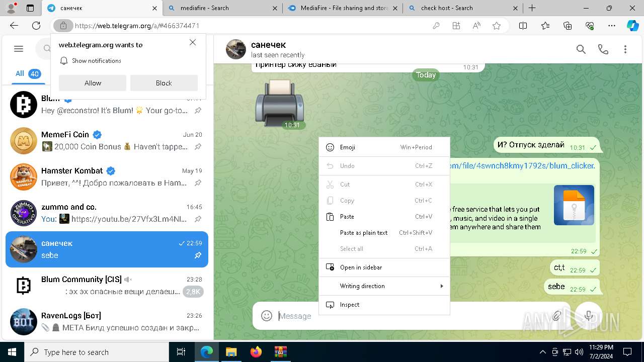Click the санечек avatar in chat header
Image resolution: width=644 pixels, height=362 pixels.
click(x=235, y=49)
